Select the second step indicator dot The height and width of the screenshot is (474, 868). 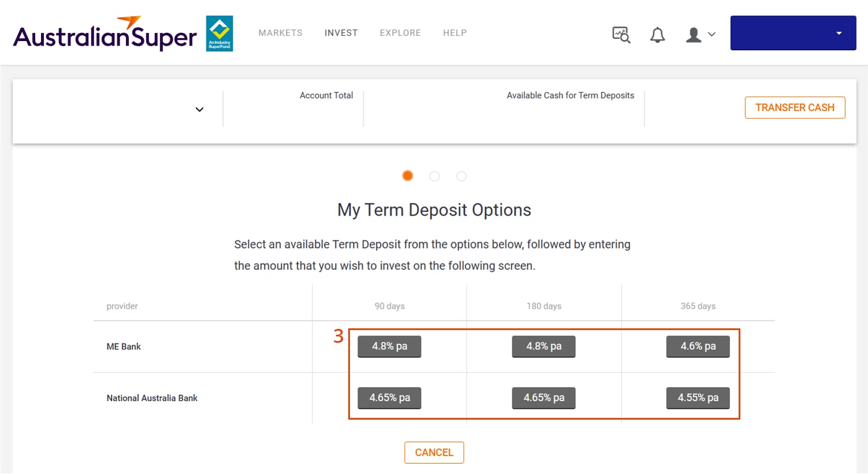click(434, 176)
